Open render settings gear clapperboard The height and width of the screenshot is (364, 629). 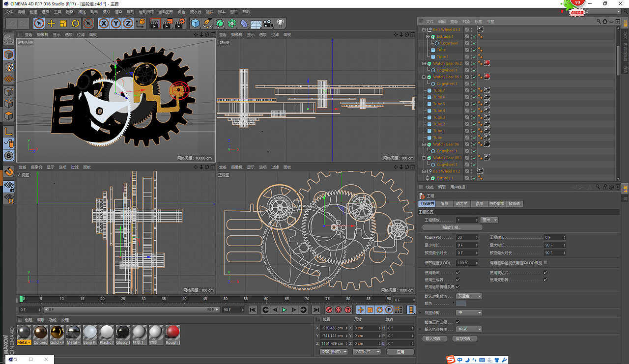click(x=180, y=23)
